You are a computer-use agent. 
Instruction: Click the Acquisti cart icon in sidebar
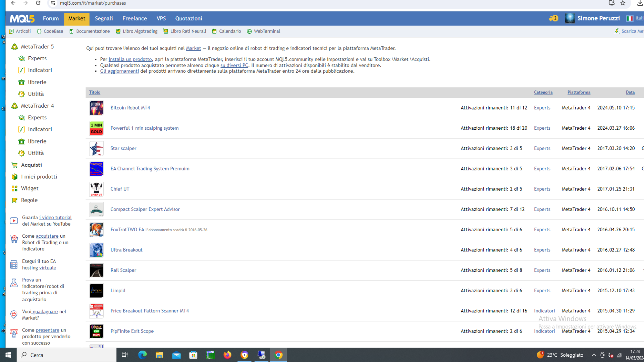click(14, 165)
